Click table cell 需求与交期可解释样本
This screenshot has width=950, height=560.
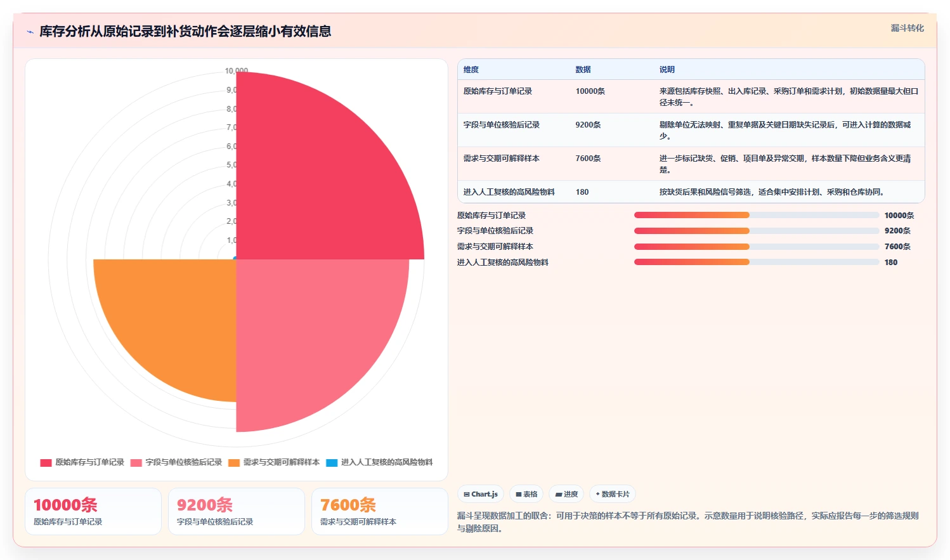point(502,159)
